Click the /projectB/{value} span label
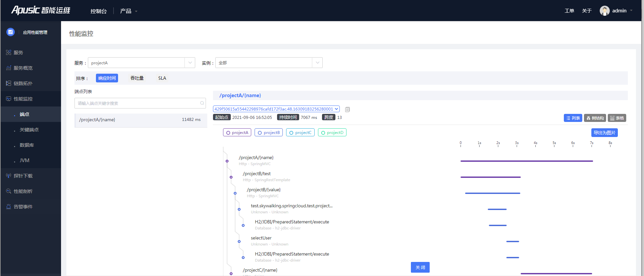Viewport: 644px width, 276px height. coord(264,190)
